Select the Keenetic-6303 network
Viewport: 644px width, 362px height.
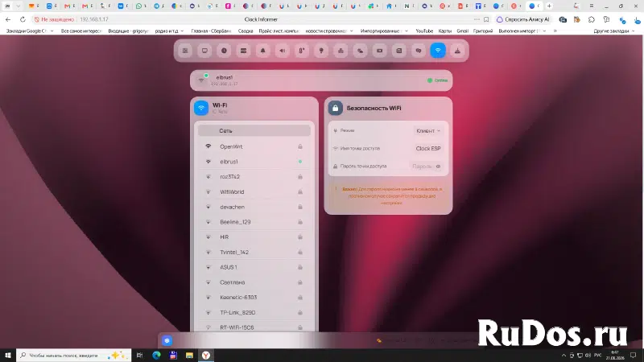coord(254,297)
